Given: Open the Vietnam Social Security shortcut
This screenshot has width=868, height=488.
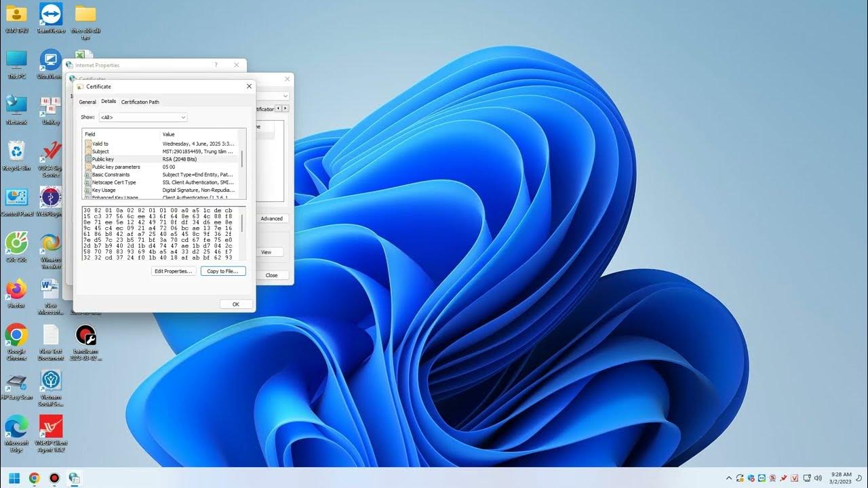Looking at the screenshot, I should coord(51,388).
